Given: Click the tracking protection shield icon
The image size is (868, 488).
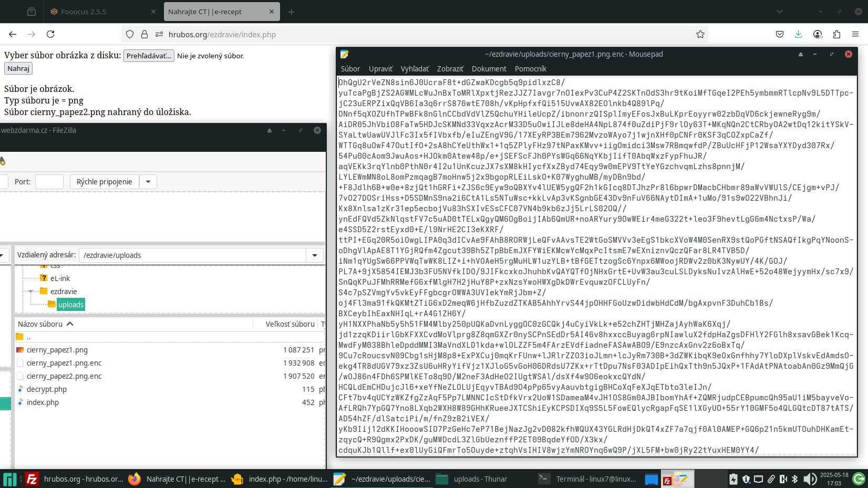Looking at the screenshot, I should point(130,34).
